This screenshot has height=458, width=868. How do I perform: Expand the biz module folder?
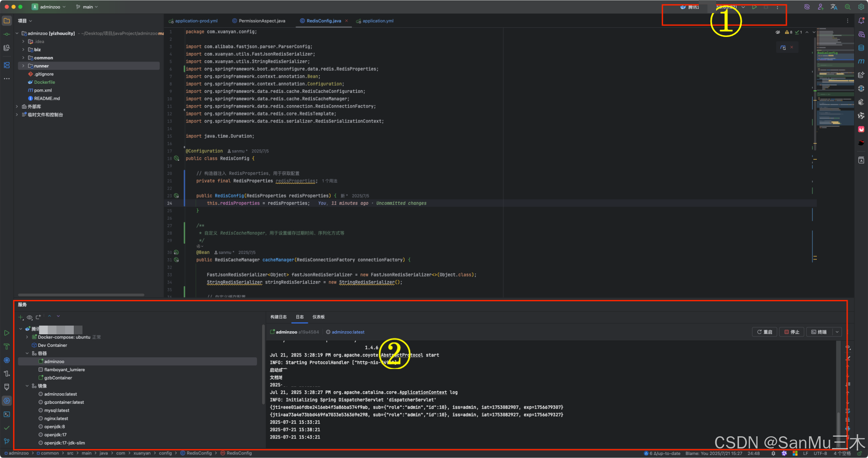(23, 49)
